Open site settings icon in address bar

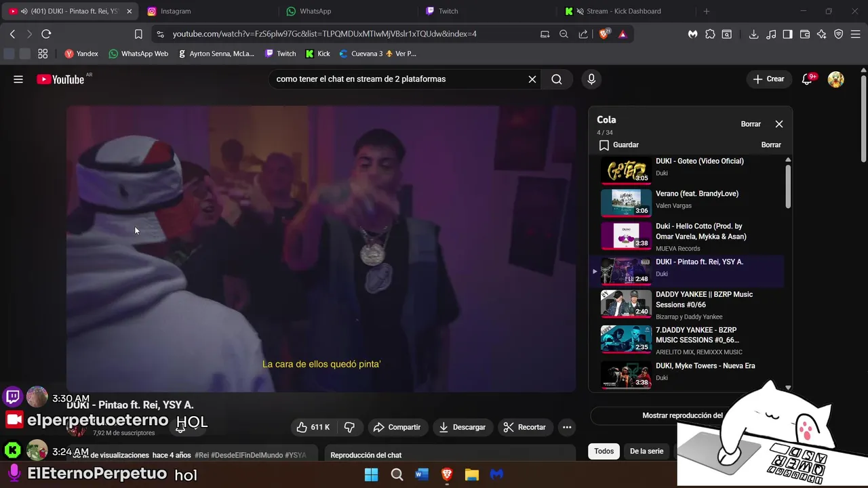159,34
